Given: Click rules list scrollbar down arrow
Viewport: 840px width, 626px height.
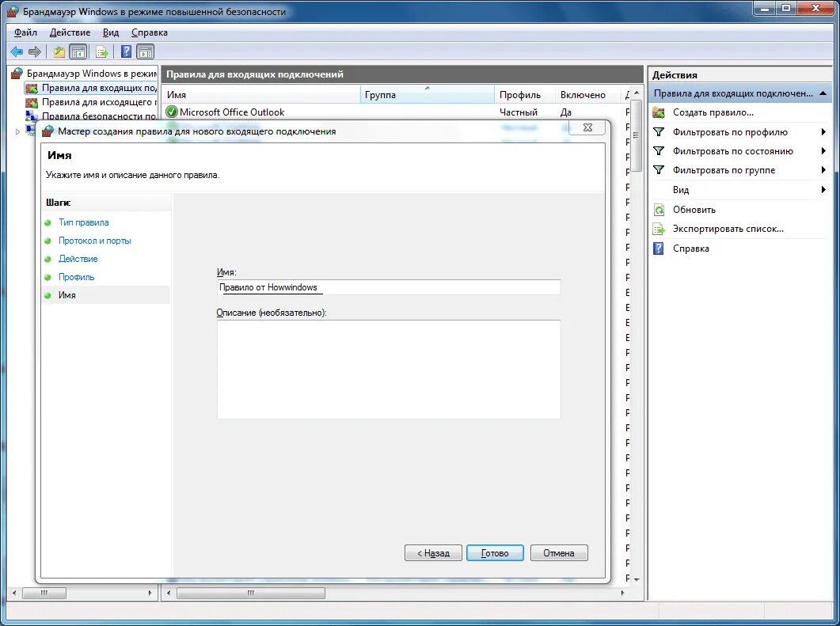Looking at the screenshot, I should [x=637, y=579].
